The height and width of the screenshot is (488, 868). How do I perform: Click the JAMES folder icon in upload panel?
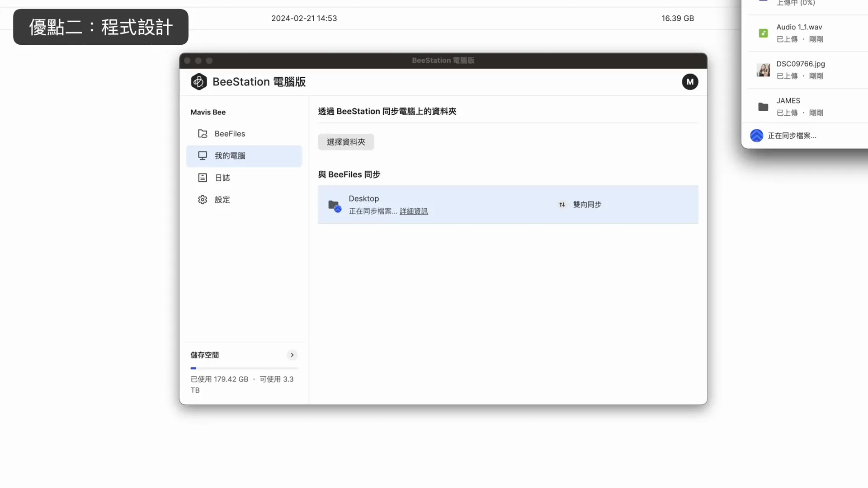click(x=763, y=107)
